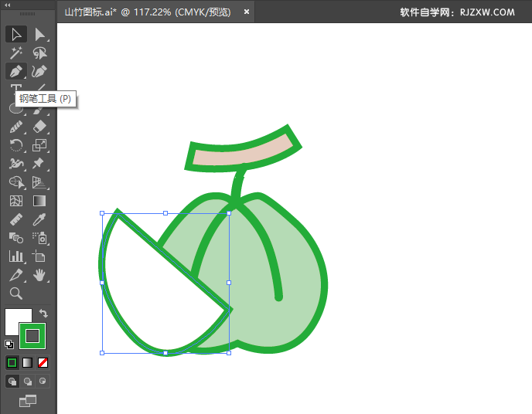Select the Blend tool
The width and height of the screenshot is (532, 414).
point(16,238)
